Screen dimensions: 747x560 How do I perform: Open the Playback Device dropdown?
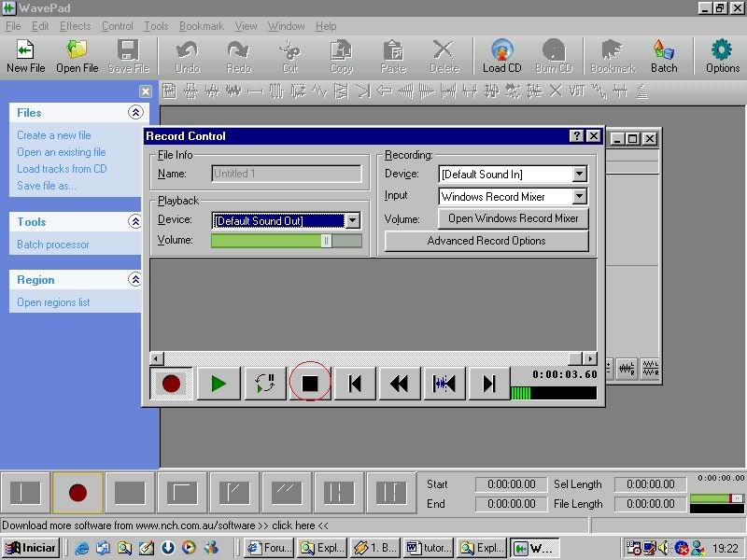pyautogui.click(x=352, y=221)
